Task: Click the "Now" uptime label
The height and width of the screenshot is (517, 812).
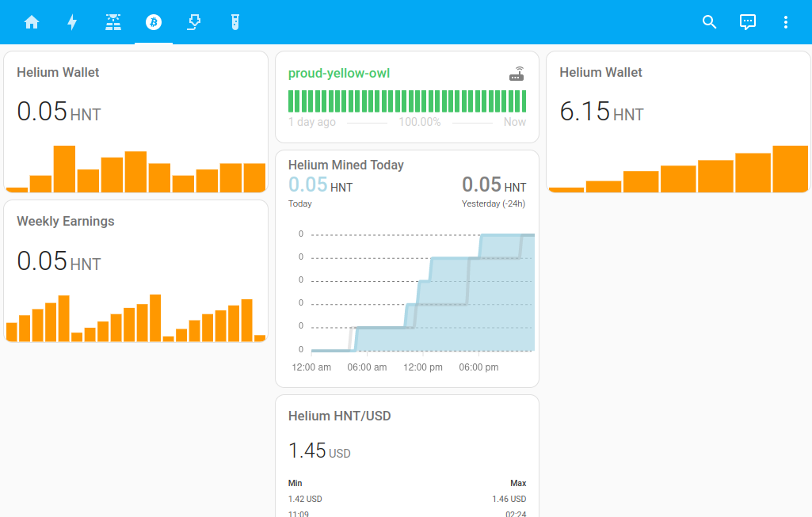Action: pos(515,122)
